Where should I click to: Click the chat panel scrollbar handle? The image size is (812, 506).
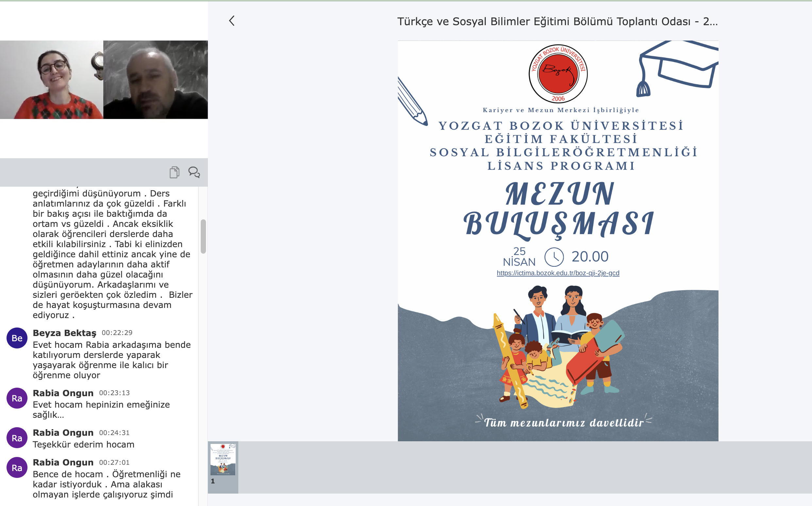[x=203, y=236]
